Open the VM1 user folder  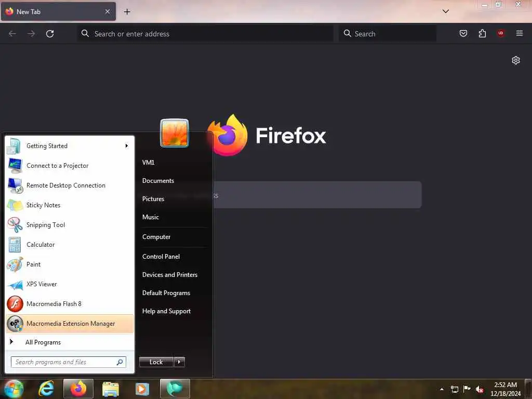pyautogui.click(x=148, y=163)
